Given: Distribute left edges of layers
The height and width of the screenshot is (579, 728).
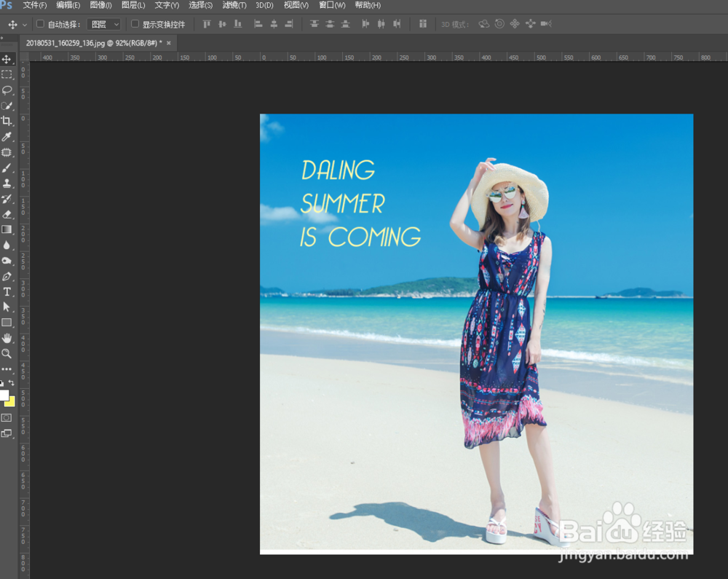Looking at the screenshot, I should click(366, 24).
